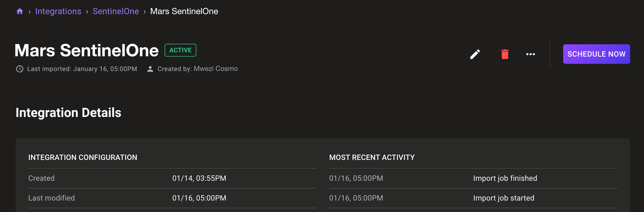Click the Created by Mwezi Cosmo text

coord(197,69)
